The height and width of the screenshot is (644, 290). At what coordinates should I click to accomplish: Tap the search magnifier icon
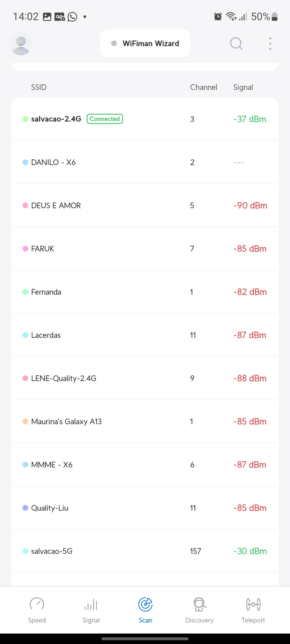[236, 43]
